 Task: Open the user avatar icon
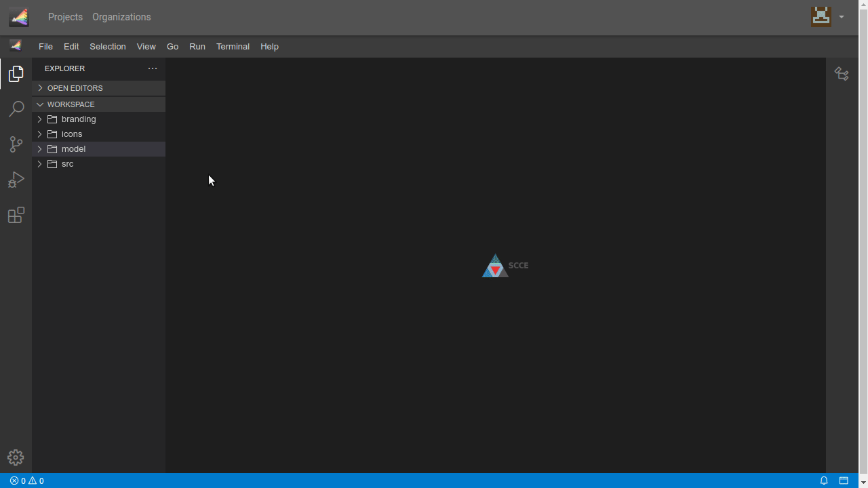tap(821, 16)
